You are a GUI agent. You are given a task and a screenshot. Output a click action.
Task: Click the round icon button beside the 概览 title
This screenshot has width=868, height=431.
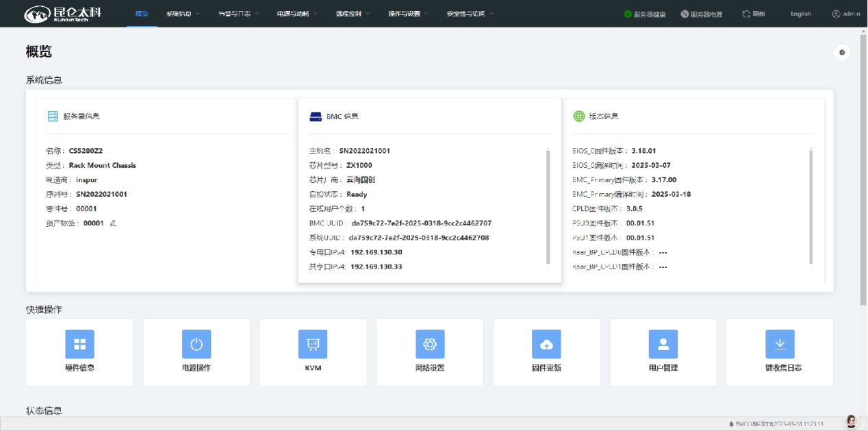(842, 52)
